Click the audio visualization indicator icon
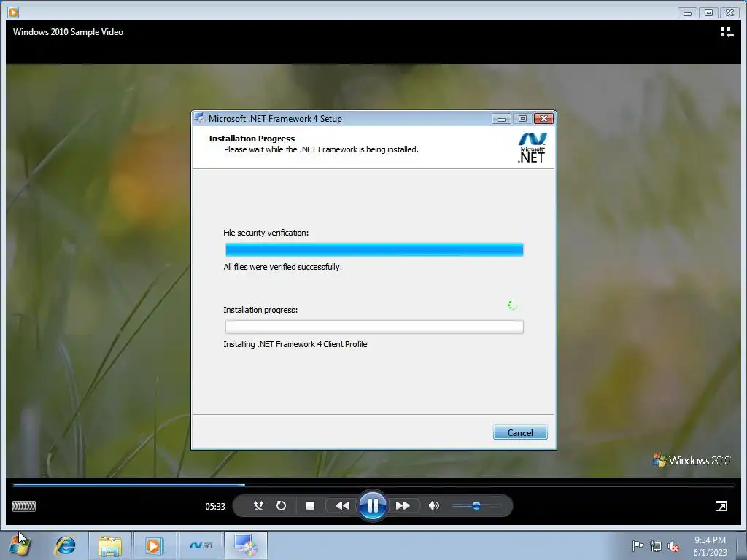This screenshot has height=560, width=747. pyautogui.click(x=24, y=506)
